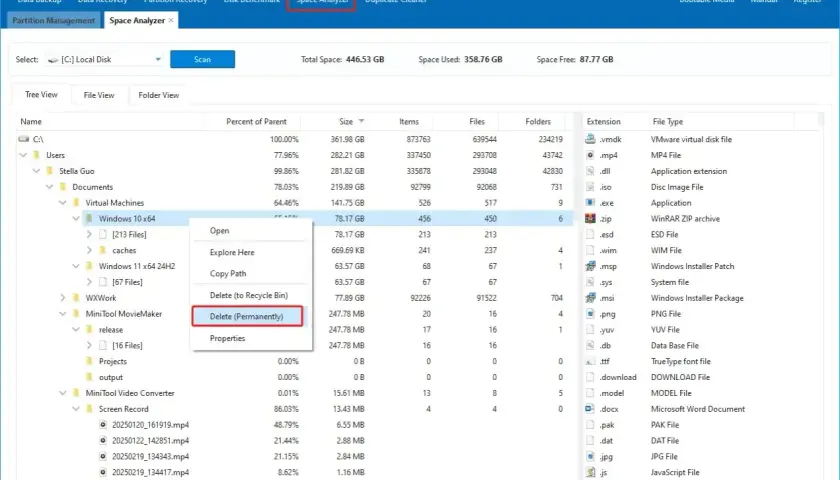Click the .png file type icon
Screen dimensions: 840x480
(590, 313)
